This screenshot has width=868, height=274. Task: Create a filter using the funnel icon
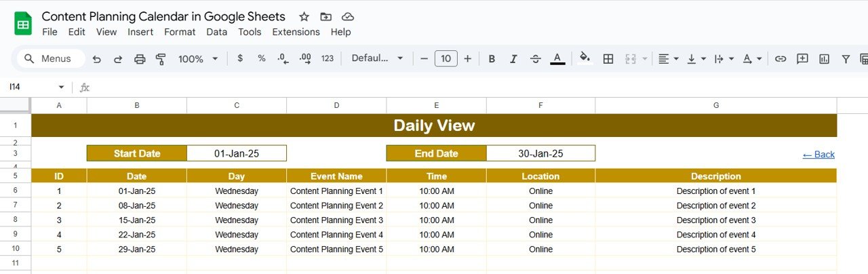click(x=846, y=59)
